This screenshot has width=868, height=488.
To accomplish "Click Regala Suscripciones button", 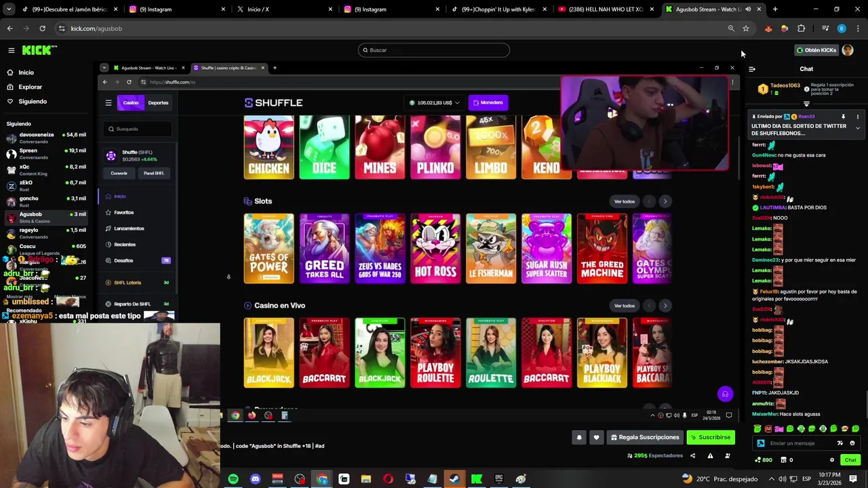I will [x=645, y=438].
